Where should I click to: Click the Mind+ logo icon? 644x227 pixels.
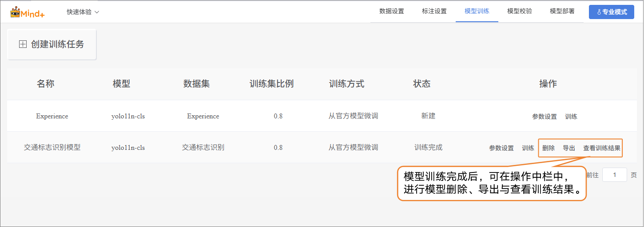point(16,12)
